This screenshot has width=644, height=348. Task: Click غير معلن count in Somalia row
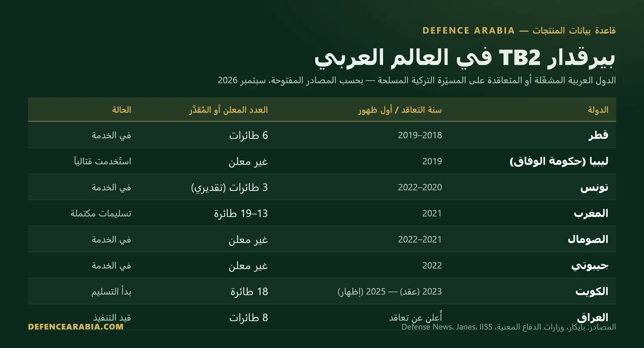tap(248, 240)
